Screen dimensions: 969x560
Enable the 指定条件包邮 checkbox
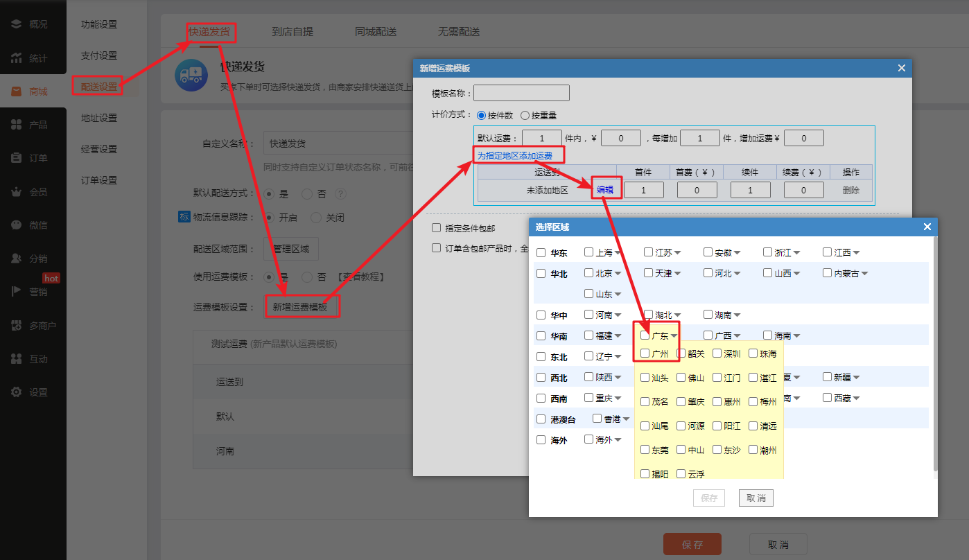[436, 227]
